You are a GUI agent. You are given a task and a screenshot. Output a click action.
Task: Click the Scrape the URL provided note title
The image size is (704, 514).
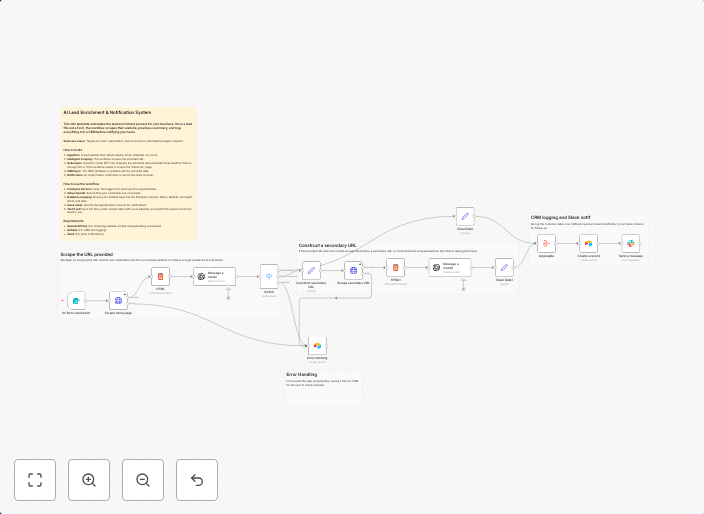(87, 255)
